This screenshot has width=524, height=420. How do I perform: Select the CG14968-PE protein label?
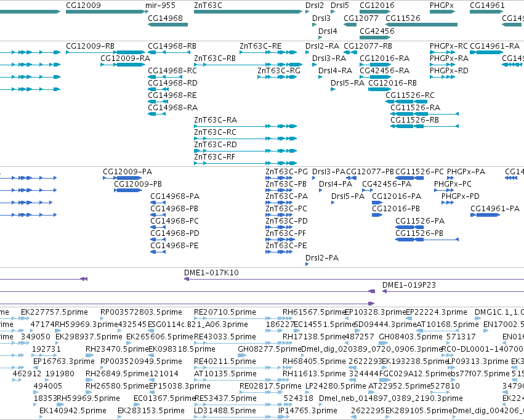(174, 246)
